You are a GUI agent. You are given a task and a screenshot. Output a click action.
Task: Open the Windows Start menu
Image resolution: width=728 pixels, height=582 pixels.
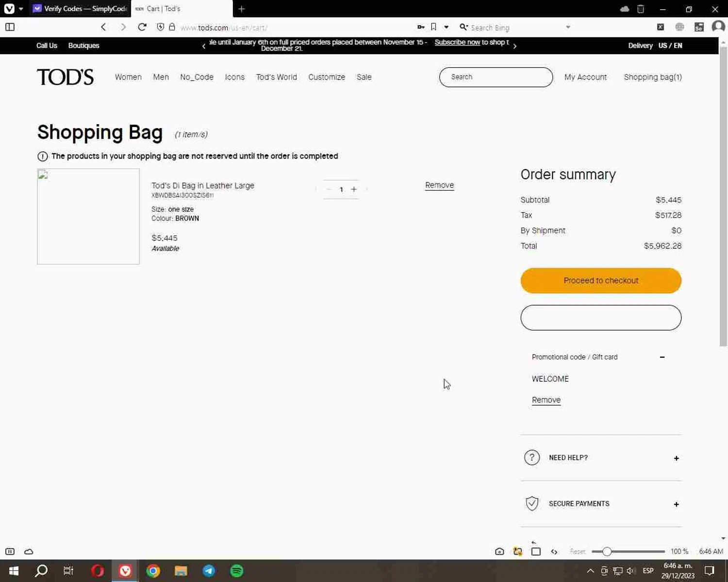[x=14, y=571]
